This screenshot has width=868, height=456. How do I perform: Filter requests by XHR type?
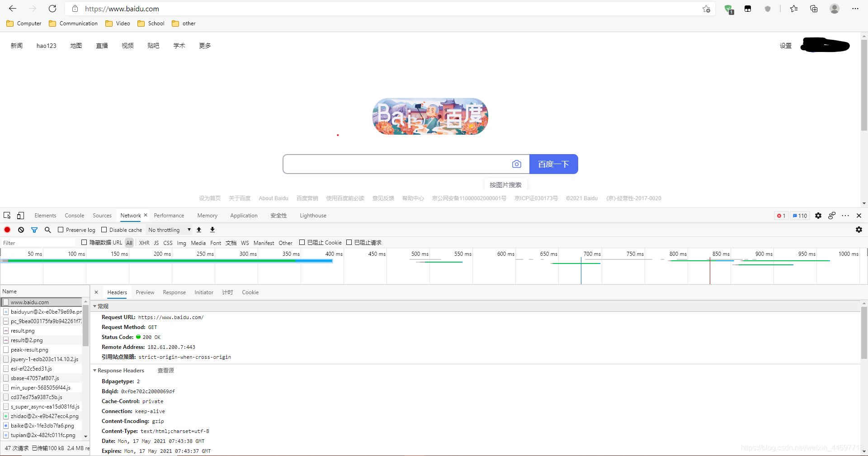tap(144, 243)
